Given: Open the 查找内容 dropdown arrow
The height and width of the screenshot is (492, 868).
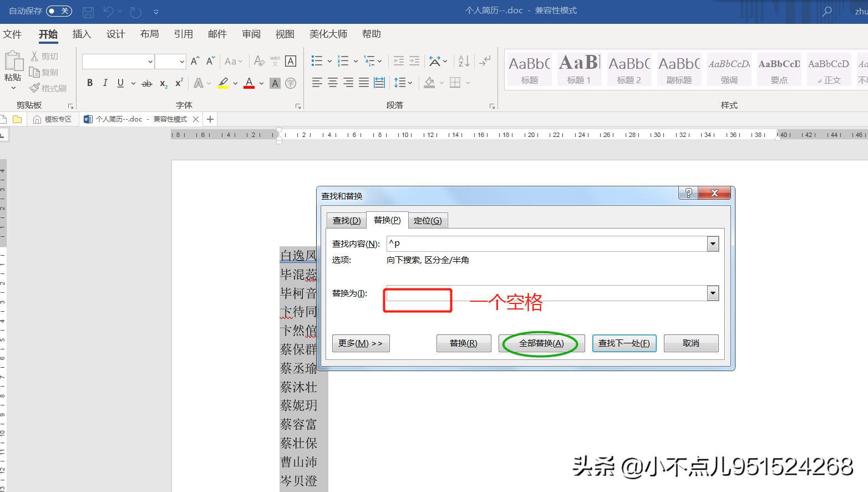Looking at the screenshot, I should pos(712,244).
